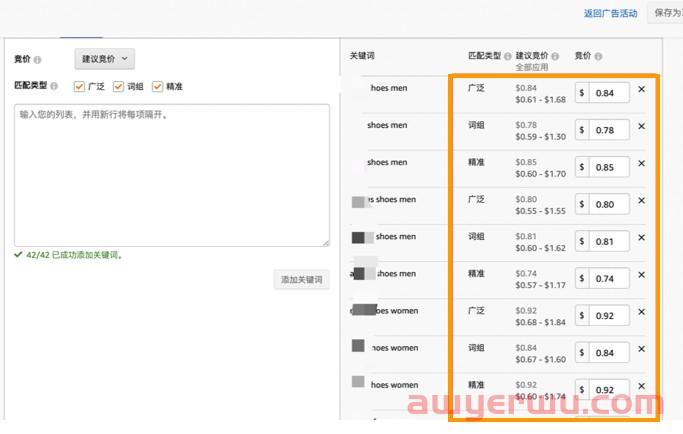Remove the women 精准 keyword row with $0.60 - $1.74 range
Viewport: 683px width, 434px height.
(x=641, y=386)
